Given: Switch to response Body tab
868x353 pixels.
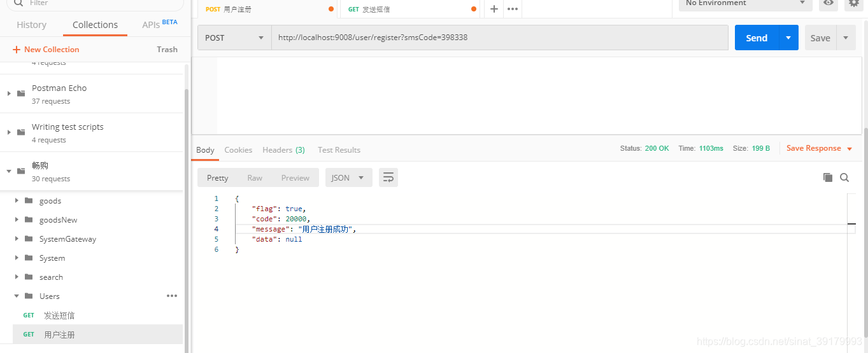Looking at the screenshot, I should 205,150.
